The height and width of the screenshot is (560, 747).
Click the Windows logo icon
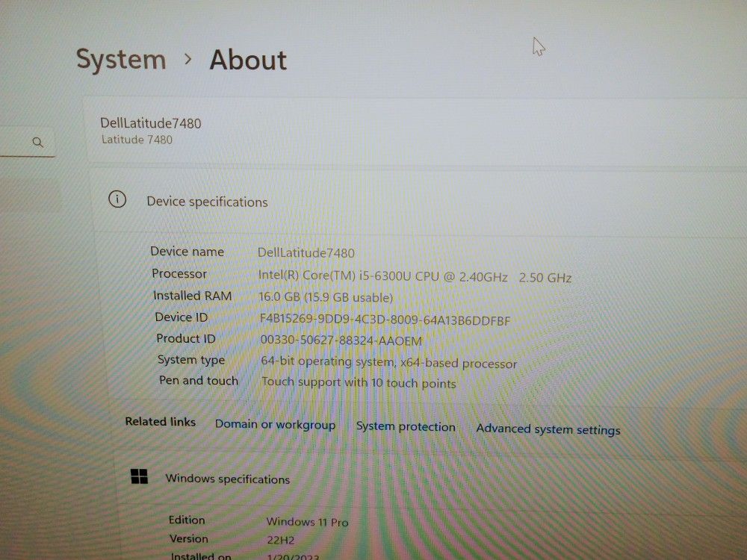[139, 476]
